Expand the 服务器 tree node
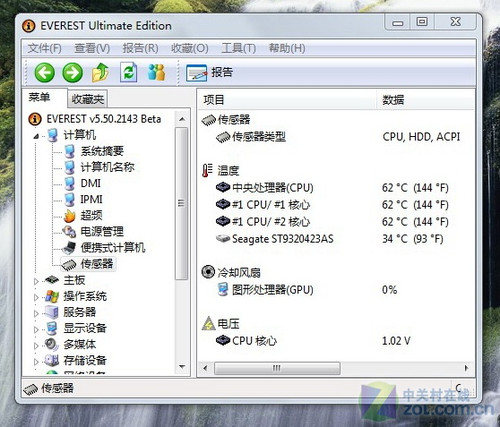 36,313
